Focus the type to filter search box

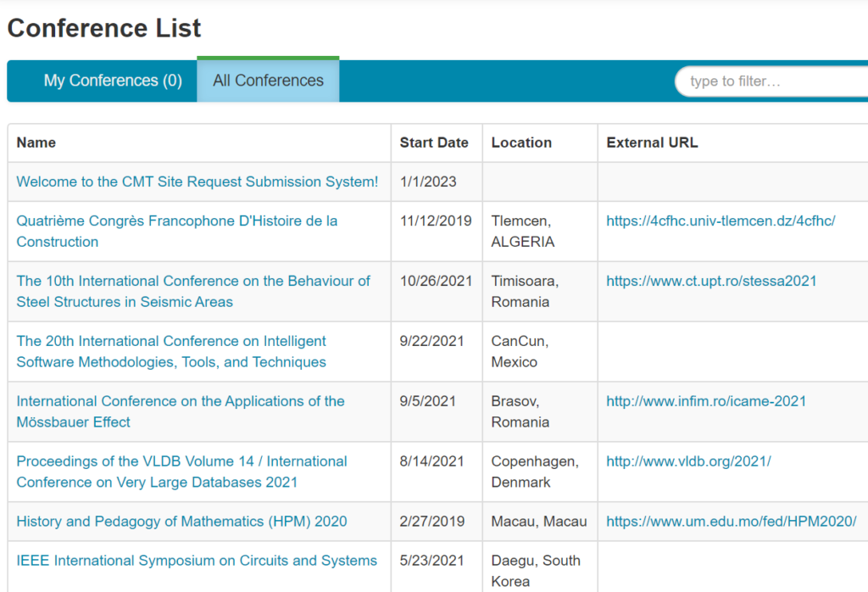771,81
